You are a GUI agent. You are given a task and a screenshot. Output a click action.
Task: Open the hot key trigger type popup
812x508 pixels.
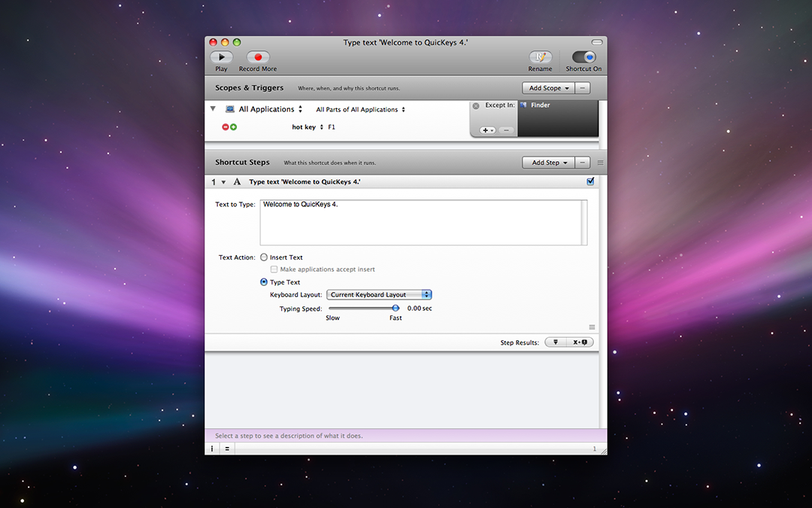point(308,127)
